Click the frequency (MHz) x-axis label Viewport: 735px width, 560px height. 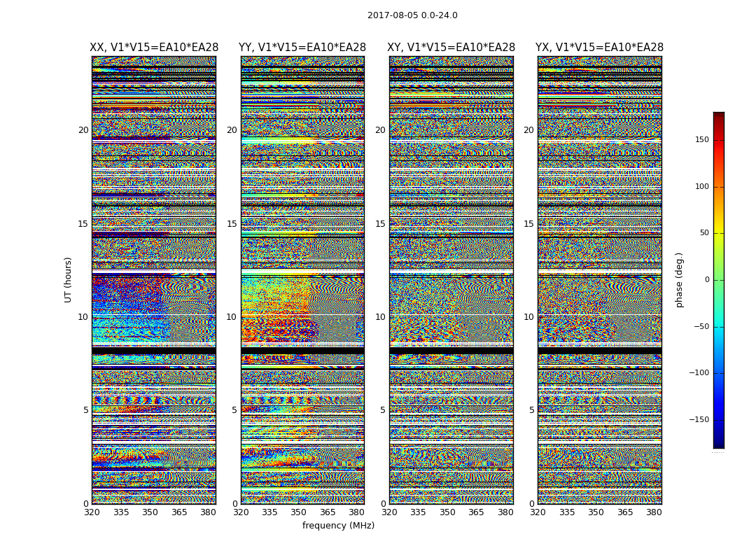point(338,526)
